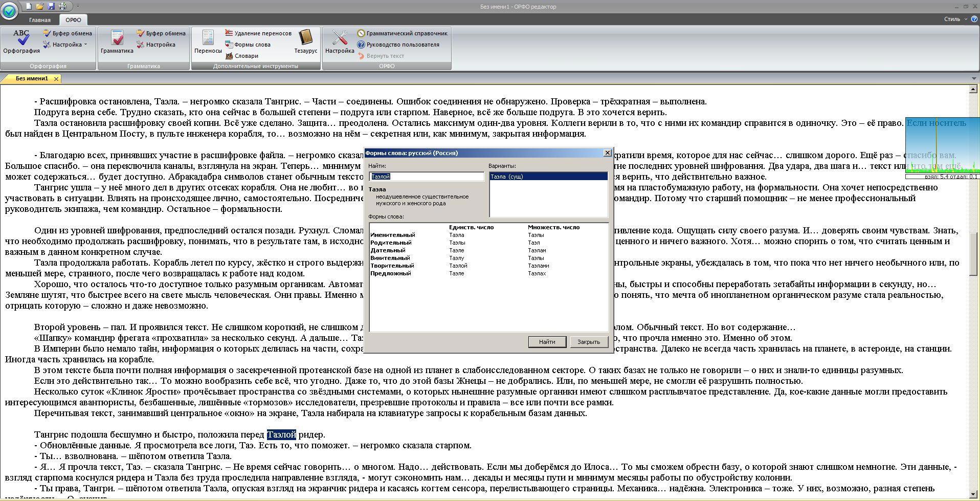The image size is (980, 501).
Task: Switch to the Главная ribbon tab
Action: [x=39, y=20]
